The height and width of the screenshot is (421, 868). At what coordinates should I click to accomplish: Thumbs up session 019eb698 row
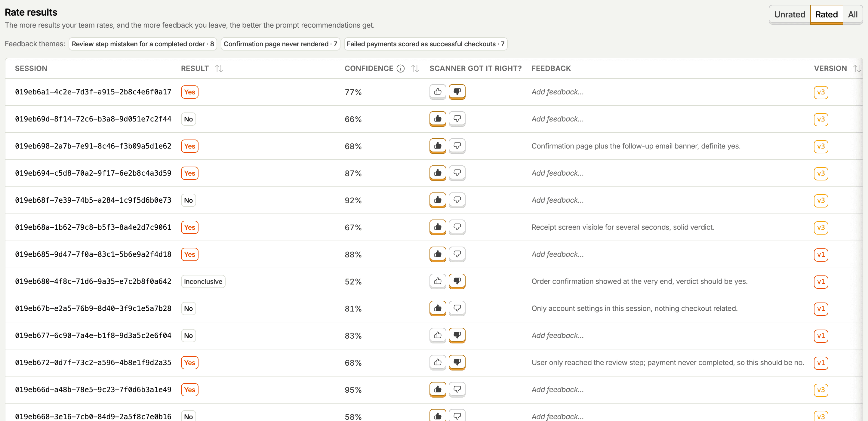(438, 146)
